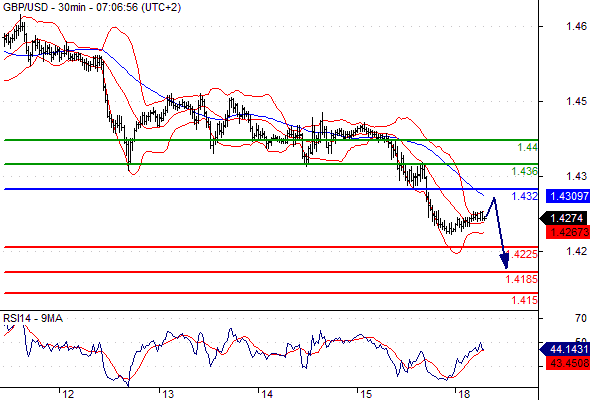Select the 1.4185 red support label

click(522, 279)
